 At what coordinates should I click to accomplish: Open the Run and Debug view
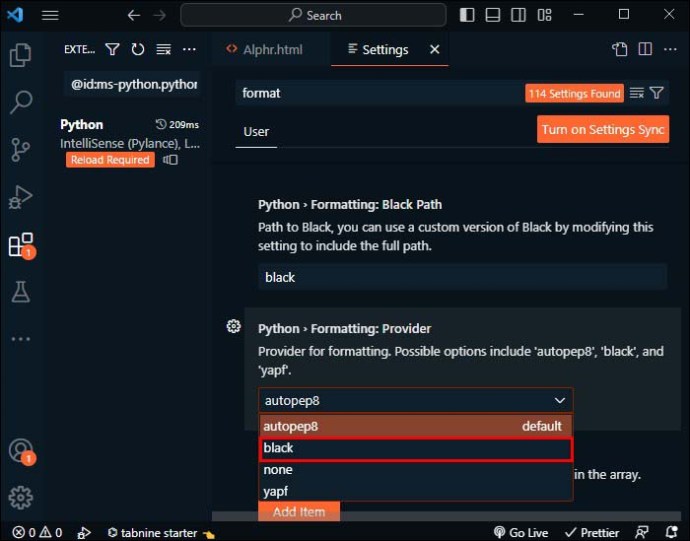[x=20, y=197]
